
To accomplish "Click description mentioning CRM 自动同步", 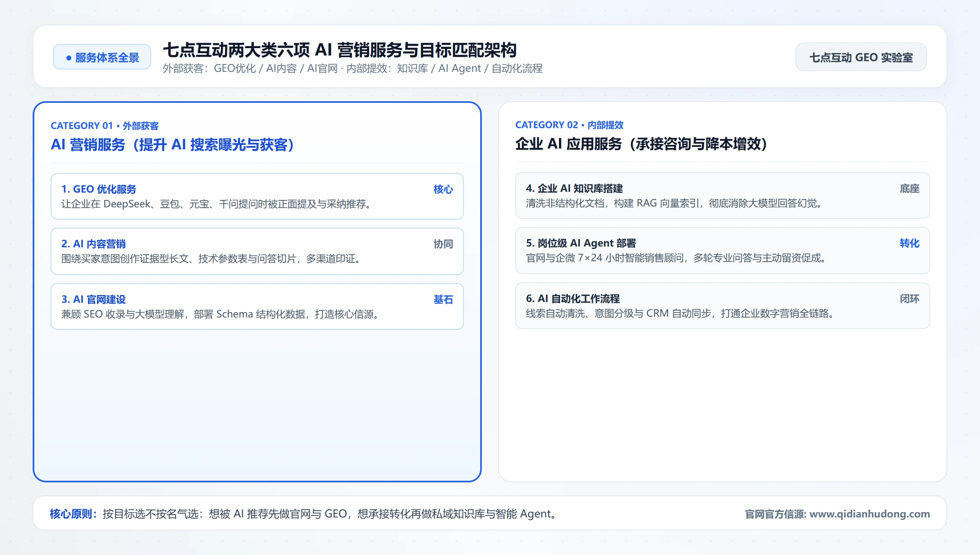I will [x=680, y=313].
